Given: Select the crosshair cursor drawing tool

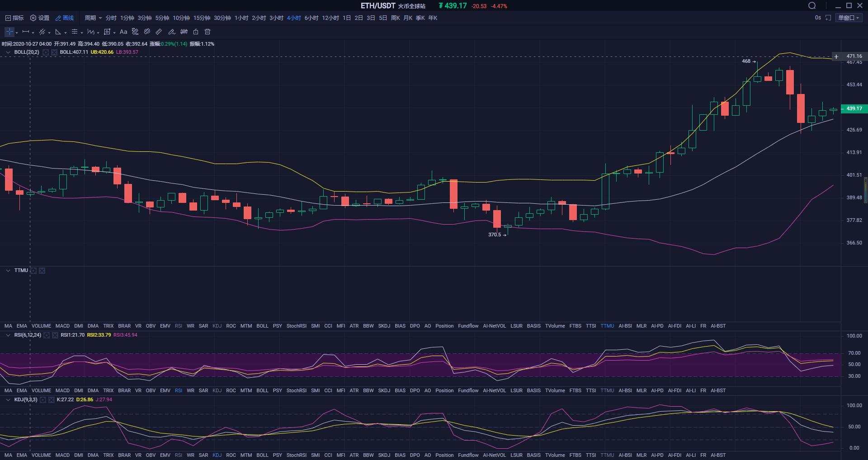Looking at the screenshot, I should (x=9, y=32).
